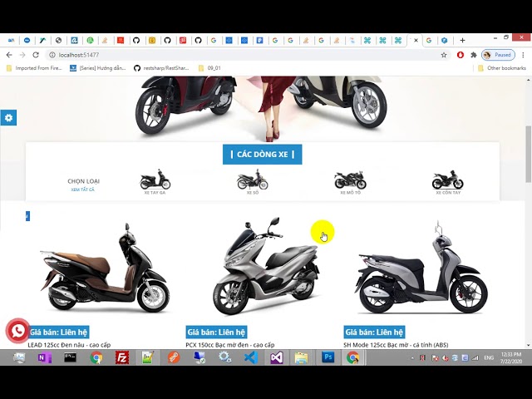This screenshot has width=532, height=399.
Task: Open the clock showing 12:33 PM
Action: point(510,357)
